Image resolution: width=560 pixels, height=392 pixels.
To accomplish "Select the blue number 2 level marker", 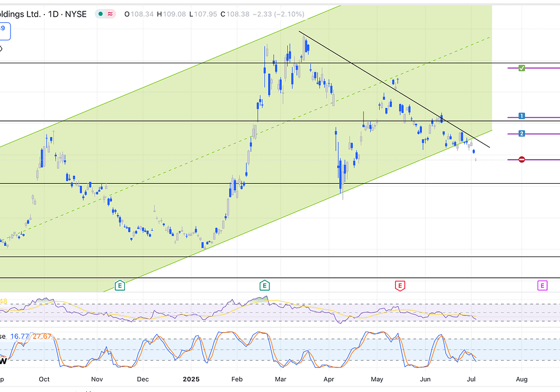I will tap(521, 133).
